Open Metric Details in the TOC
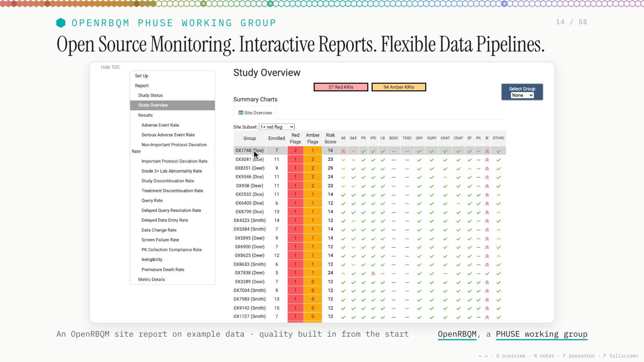The width and height of the screenshot is (644, 362). (x=151, y=280)
